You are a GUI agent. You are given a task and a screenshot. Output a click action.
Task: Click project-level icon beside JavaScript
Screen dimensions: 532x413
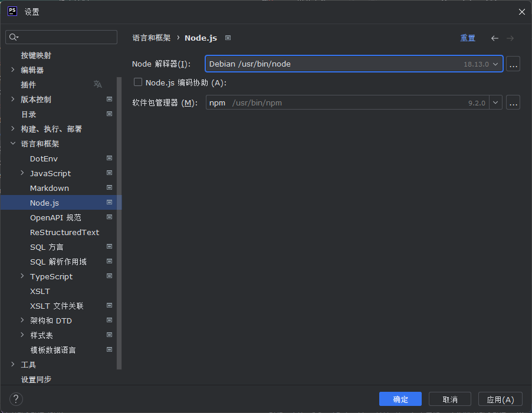pyautogui.click(x=109, y=173)
